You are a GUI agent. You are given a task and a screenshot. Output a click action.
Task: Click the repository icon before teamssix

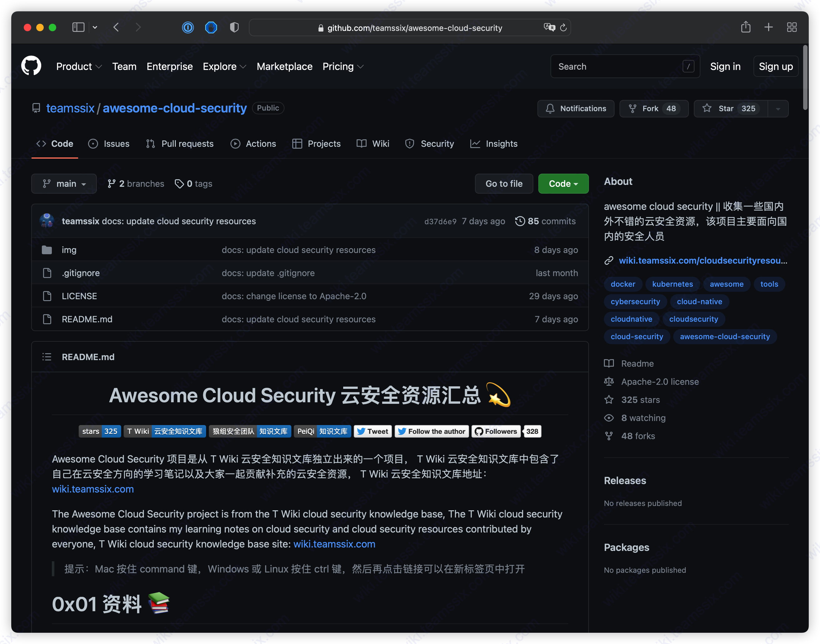point(36,108)
